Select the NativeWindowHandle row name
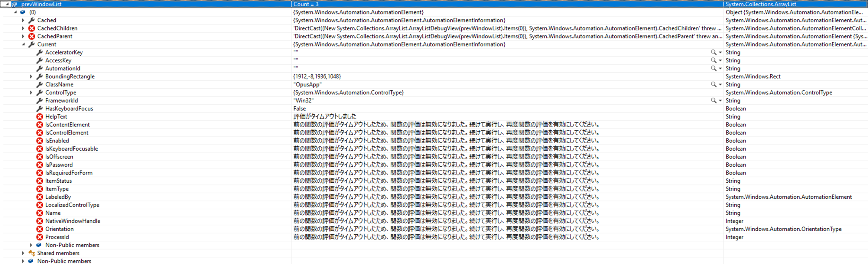868x264 pixels. coord(73,221)
